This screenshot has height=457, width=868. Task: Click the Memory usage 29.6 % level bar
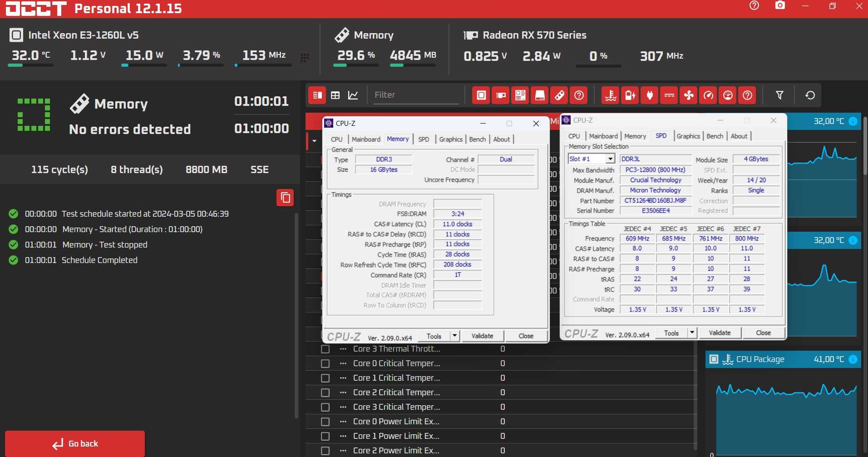pyautogui.click(x=356, y=65)
